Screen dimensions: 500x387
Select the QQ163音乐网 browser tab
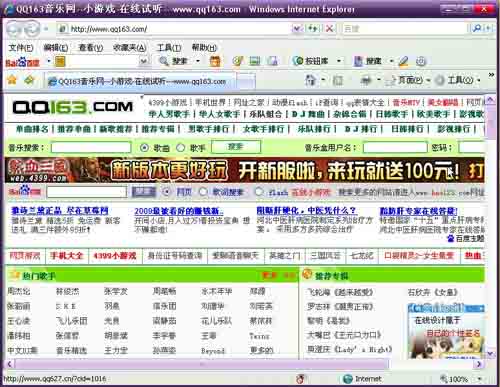[140, 81]
